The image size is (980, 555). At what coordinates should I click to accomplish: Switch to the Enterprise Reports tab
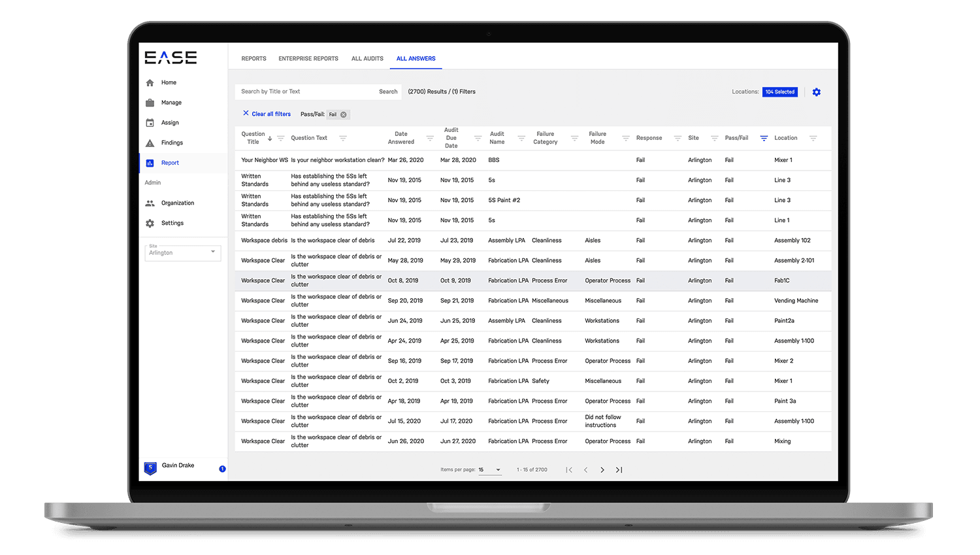[x=308, y=59]
